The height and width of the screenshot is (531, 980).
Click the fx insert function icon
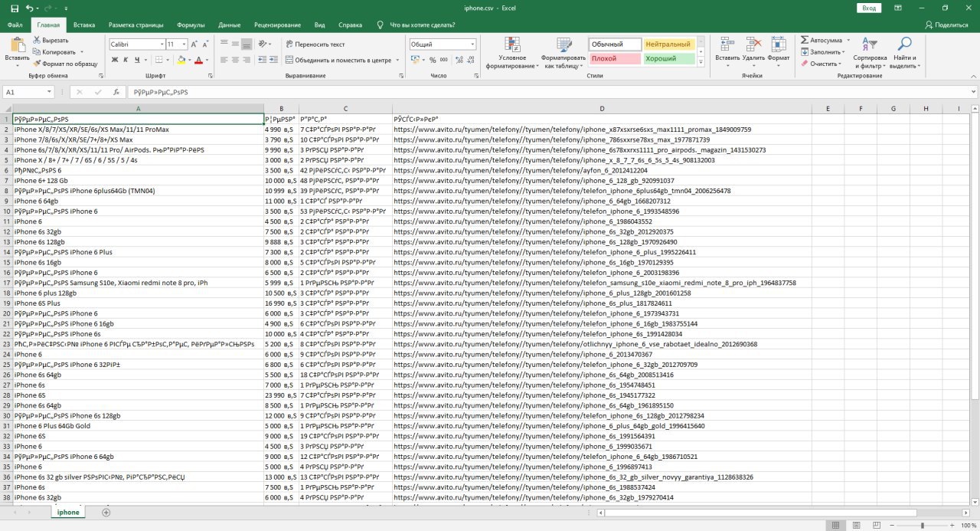click(x=116, y=92)
